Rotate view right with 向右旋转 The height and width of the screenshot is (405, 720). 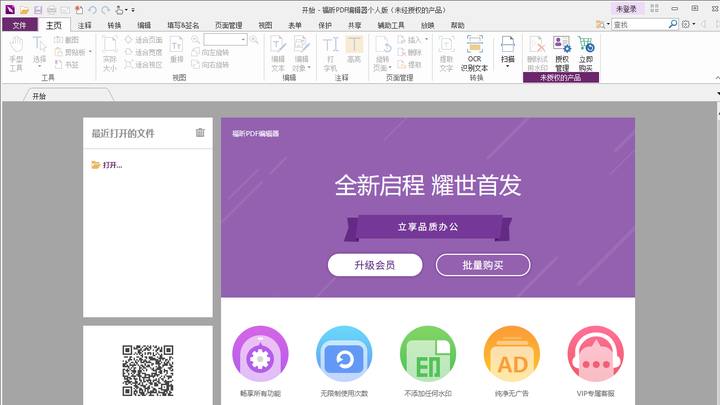coord(210,65)
